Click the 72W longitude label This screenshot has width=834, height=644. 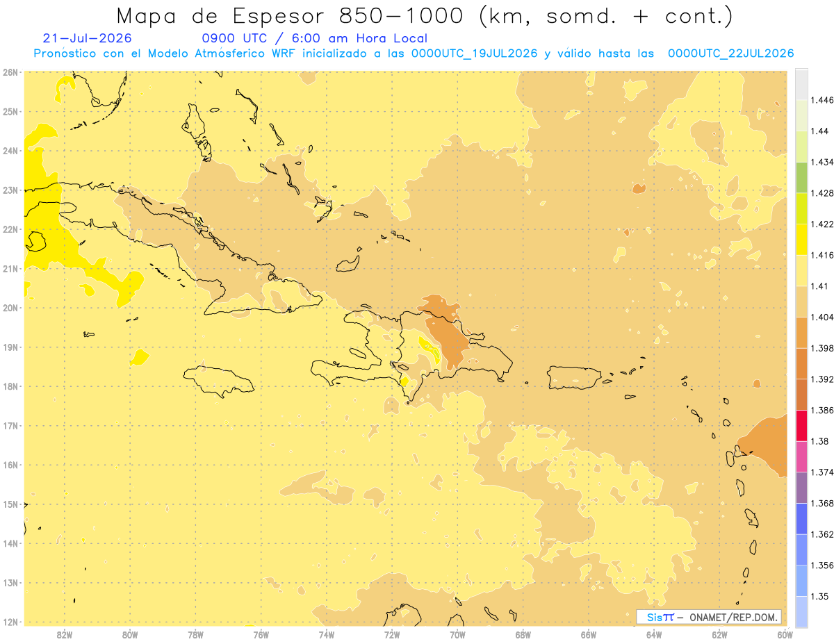[x=392, y=634]
